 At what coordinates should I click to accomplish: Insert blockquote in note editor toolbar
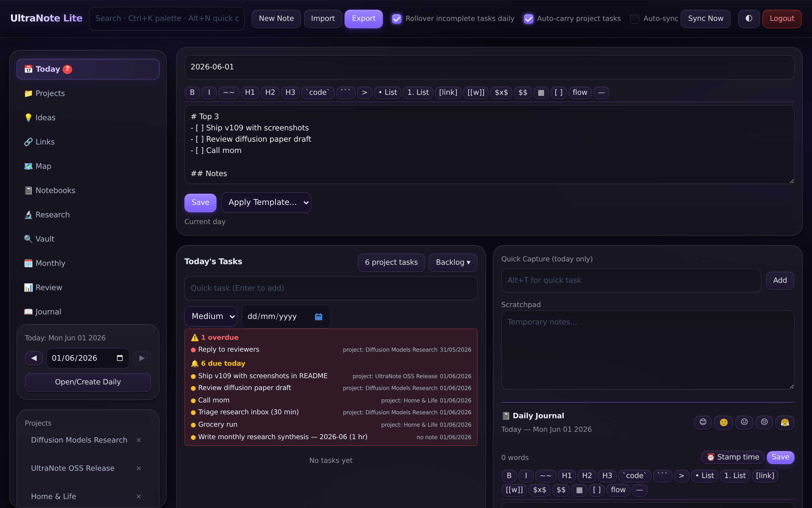[x=365, y=92]
